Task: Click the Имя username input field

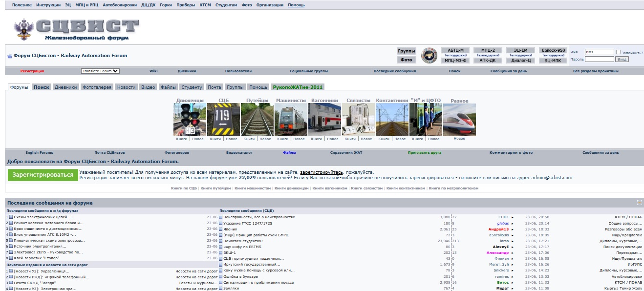Action: [599, 52]
